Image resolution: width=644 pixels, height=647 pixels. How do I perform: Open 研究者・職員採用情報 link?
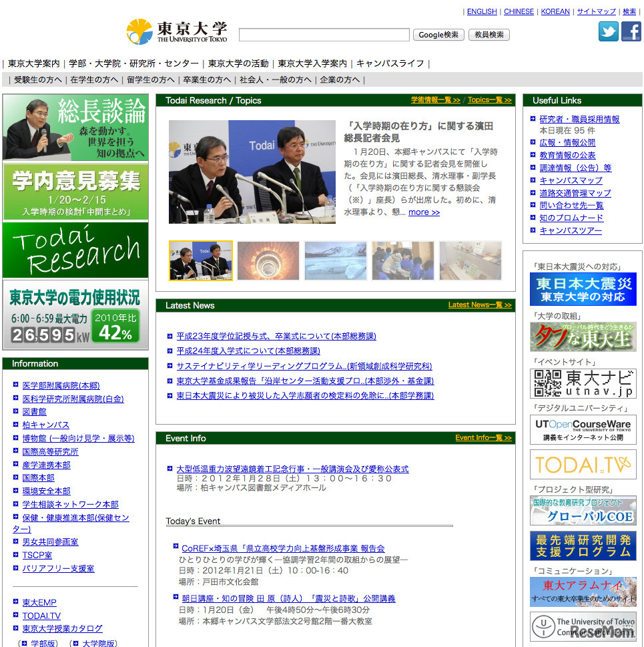click(579, 120)
